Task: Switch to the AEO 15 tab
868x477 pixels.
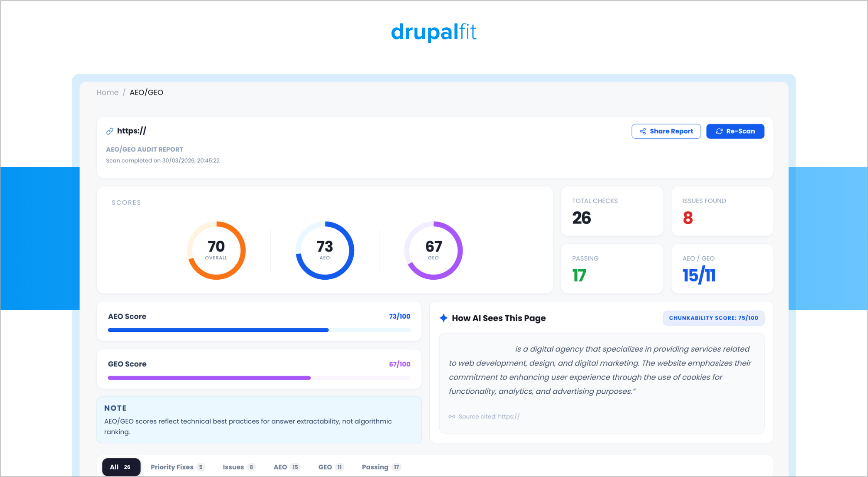Action: click(x=286, y=467)
